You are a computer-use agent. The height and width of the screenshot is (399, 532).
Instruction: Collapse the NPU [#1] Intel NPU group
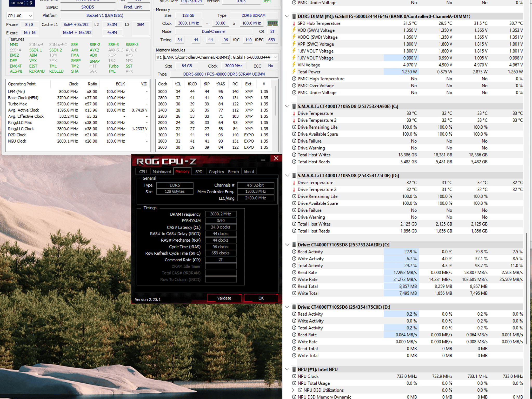click(287, 369)
